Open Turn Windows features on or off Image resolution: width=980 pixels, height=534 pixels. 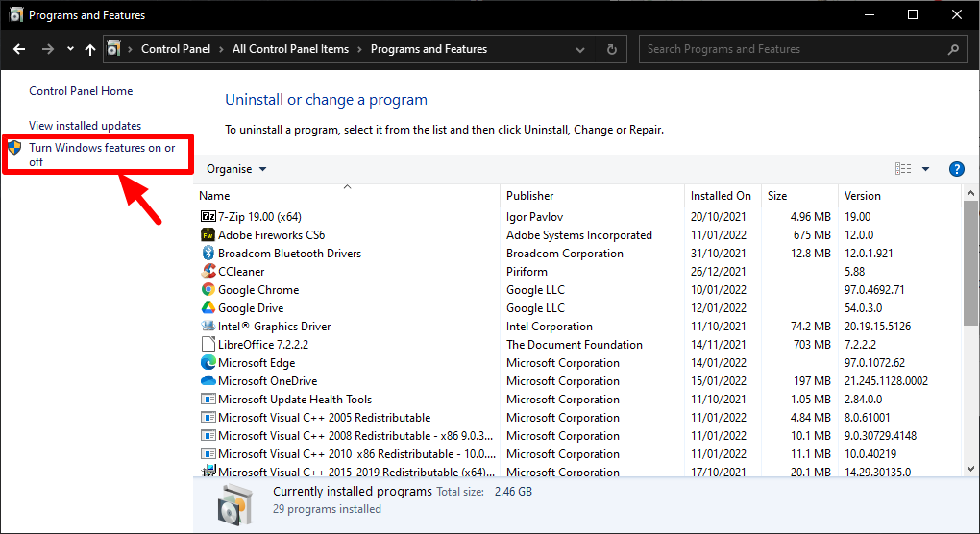pyautogui.click(x=102, y=155)
